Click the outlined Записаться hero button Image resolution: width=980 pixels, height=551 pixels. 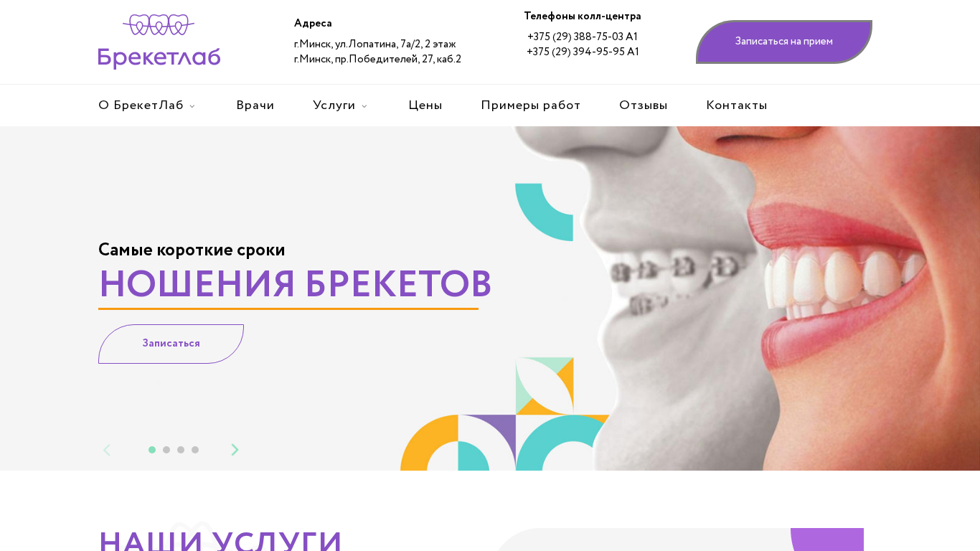171,344
